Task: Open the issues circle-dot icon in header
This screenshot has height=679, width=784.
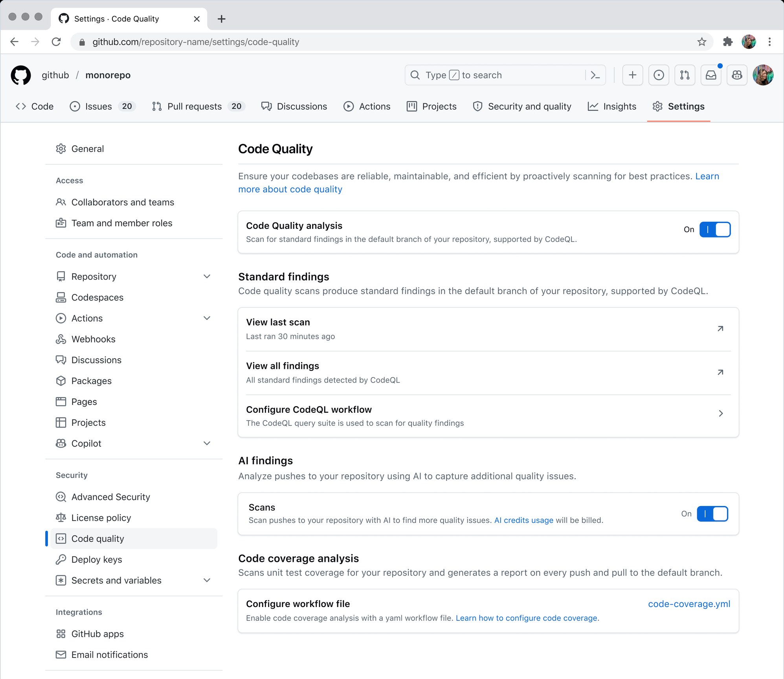Action: (x=659, y=75)
